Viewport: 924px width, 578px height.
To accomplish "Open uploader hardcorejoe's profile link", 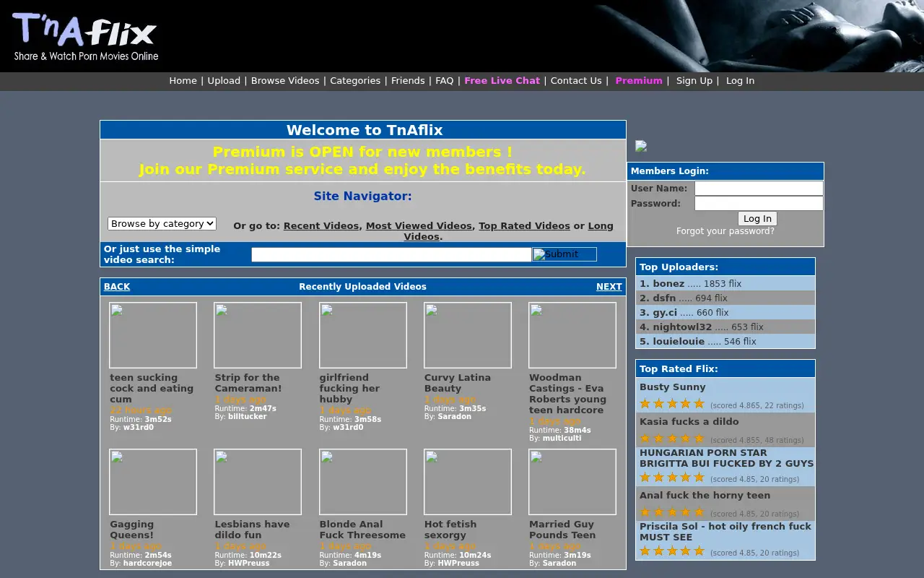I will (x=148, y=564).
